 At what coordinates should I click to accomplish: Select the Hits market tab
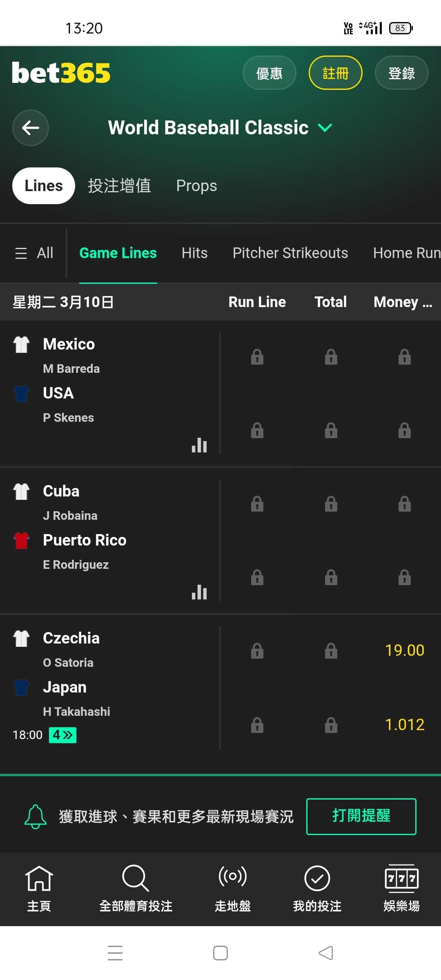194,253
